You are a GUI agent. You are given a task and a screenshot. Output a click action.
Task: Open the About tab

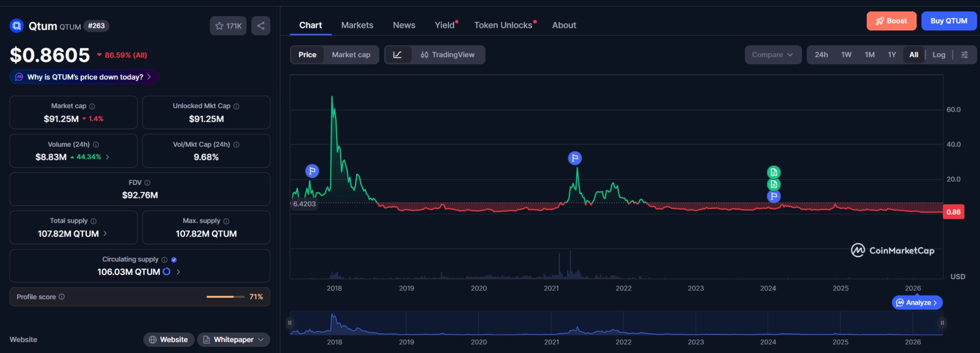click(564, 25)
